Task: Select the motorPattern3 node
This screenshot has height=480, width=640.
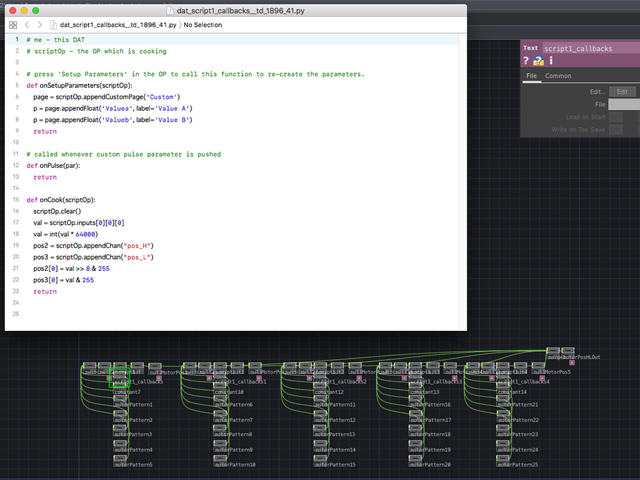Action: [120, 429]
